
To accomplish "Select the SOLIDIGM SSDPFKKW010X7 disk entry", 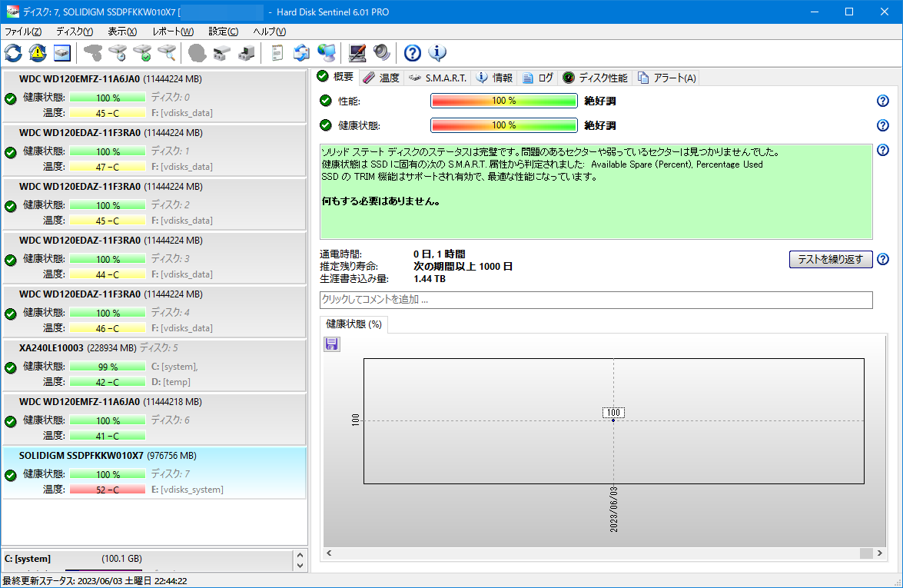I will [154, 472].
